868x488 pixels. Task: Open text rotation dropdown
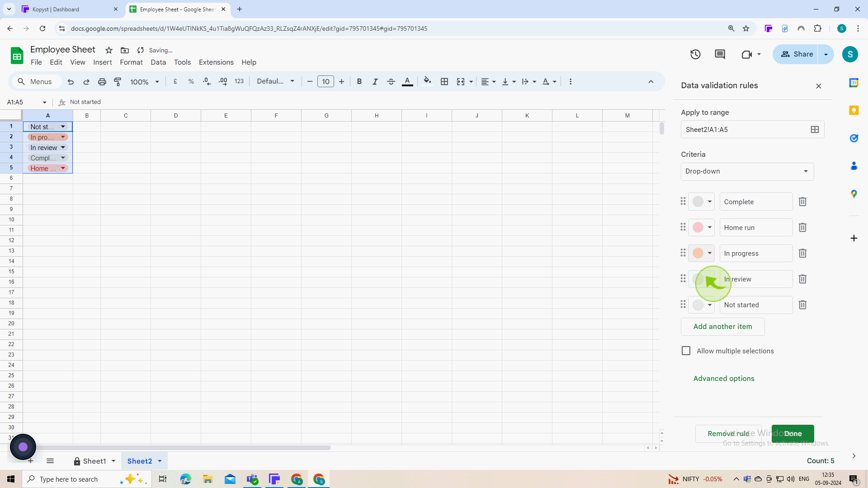pos(549,82)
